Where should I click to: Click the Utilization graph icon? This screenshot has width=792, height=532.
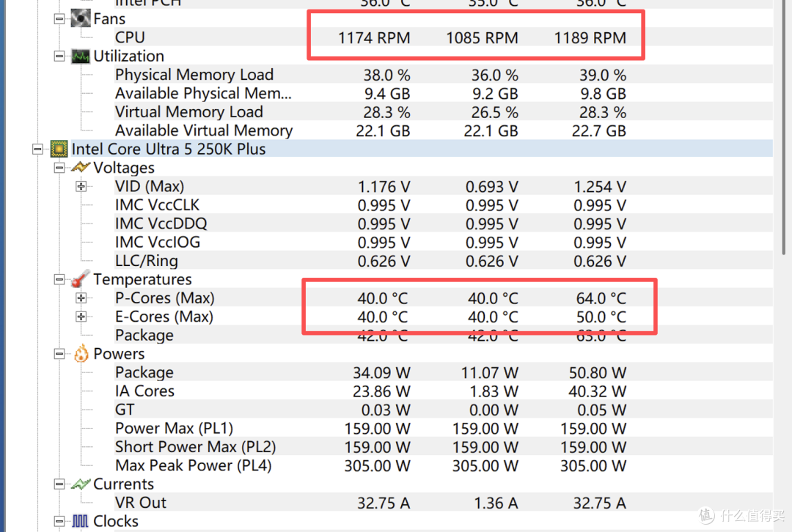(81, 56)
